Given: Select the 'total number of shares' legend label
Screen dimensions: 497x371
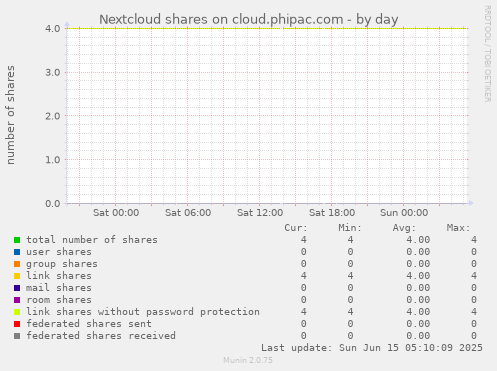Looking at the screenshot, I should 92,240.
